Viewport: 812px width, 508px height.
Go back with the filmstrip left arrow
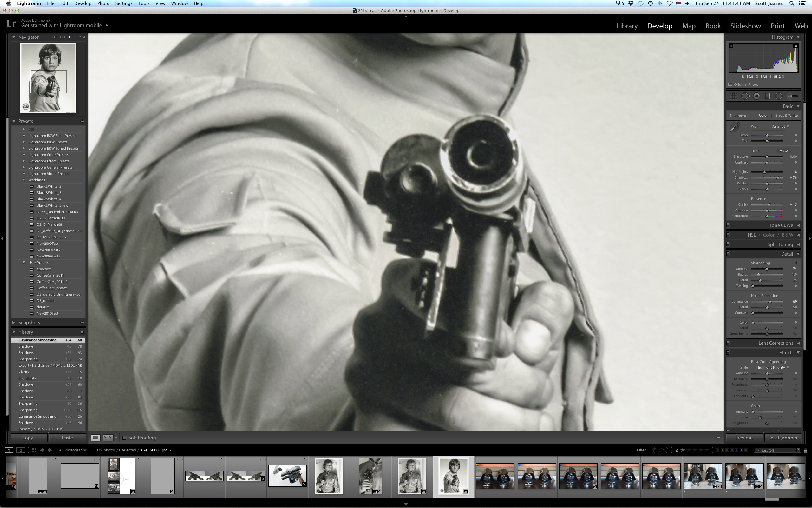point(42,450)
